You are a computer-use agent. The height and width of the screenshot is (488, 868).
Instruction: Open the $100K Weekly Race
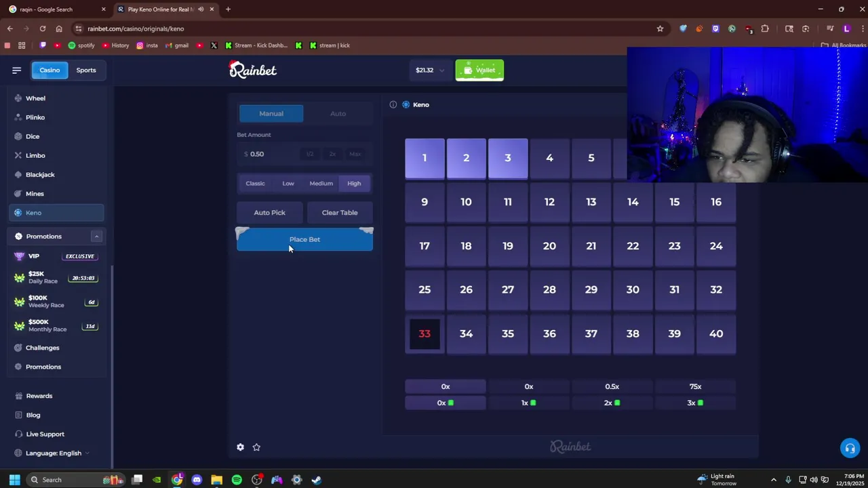tap(57, 302)
